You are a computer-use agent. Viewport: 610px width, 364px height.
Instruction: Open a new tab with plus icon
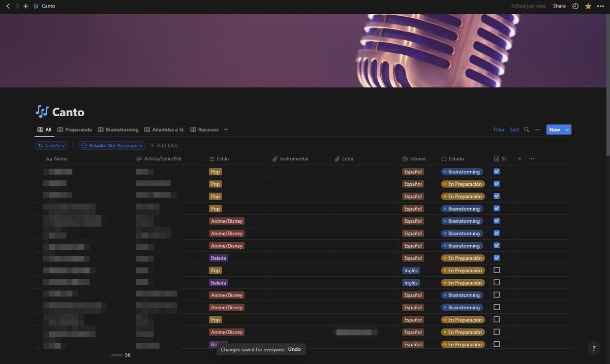tap(26, 6)
